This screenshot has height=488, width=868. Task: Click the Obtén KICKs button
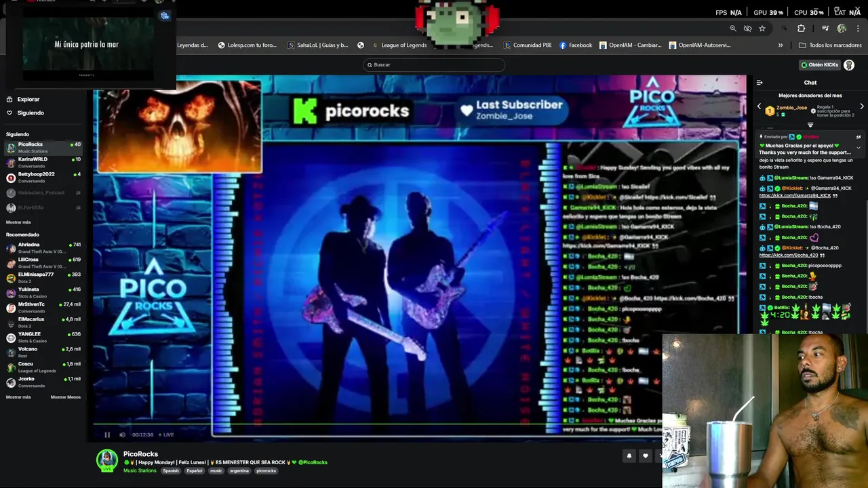(820, 65)
